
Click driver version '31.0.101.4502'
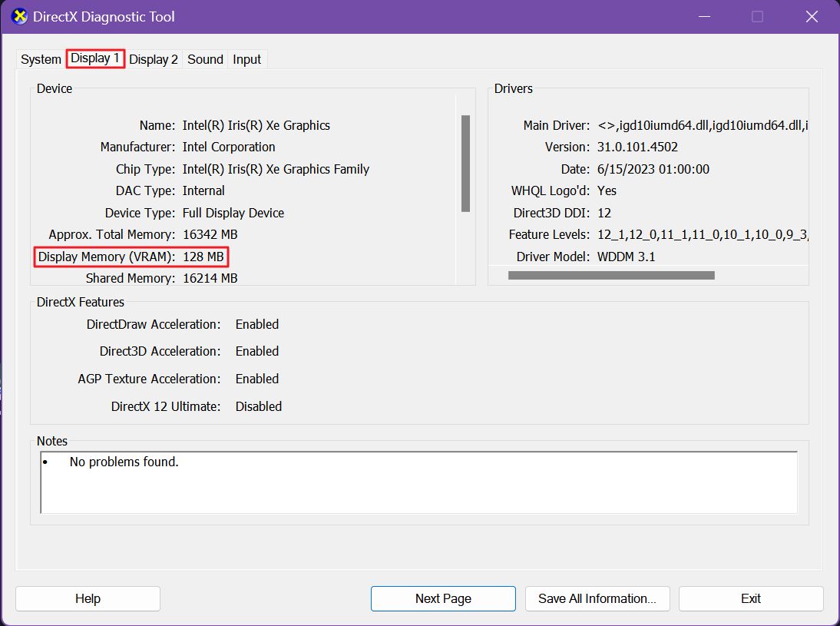point(637,147)
